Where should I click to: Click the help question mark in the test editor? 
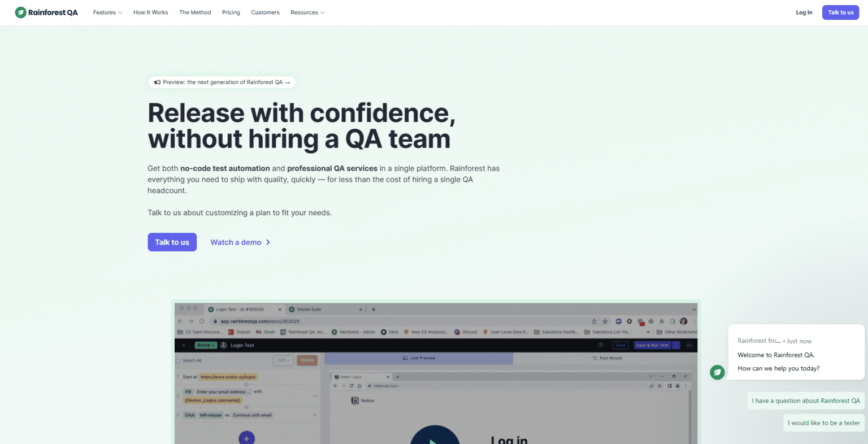pyautogui.click(x=600, y=345)
